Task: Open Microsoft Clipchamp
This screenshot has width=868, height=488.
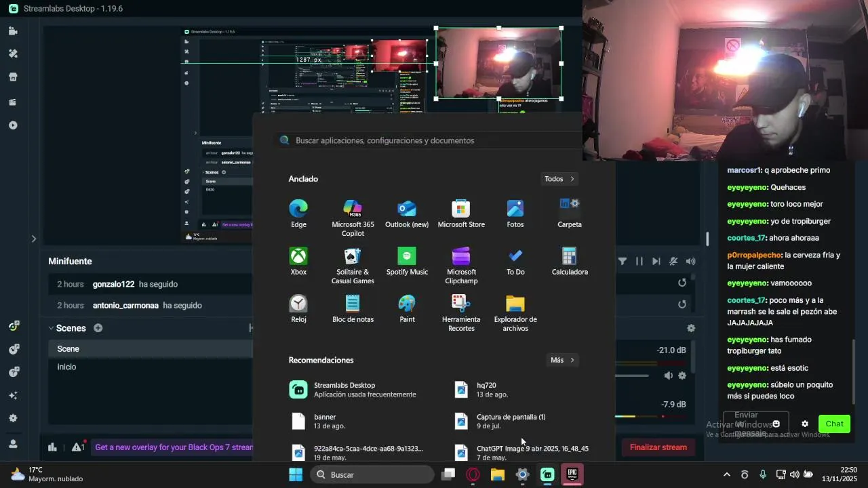Action: tap(461, 265)
